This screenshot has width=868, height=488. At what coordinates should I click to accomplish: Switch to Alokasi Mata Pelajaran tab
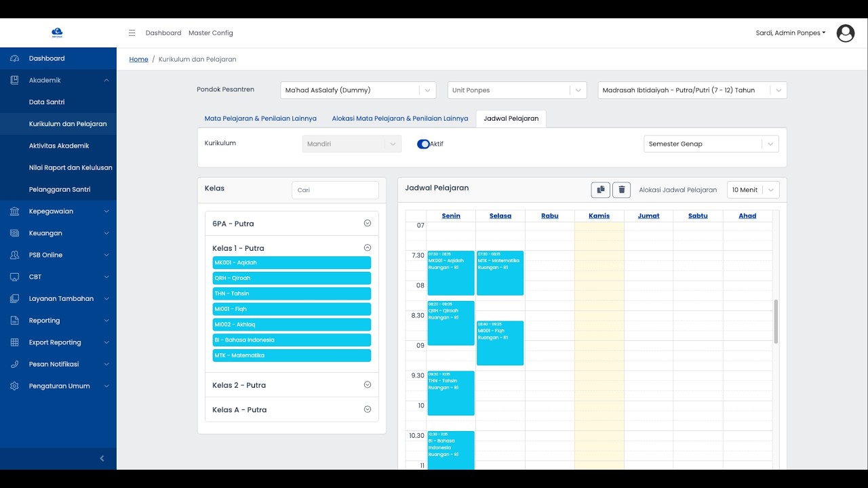(400, 119)
